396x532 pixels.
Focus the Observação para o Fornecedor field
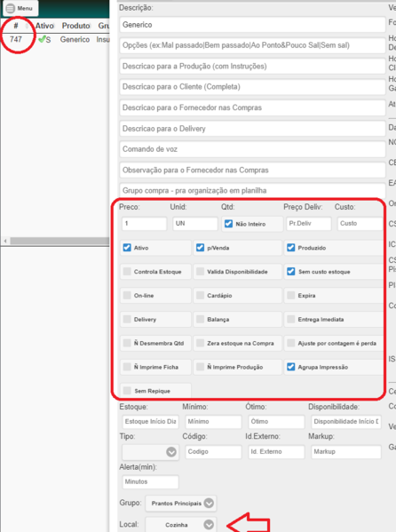[x=252, y=170]
